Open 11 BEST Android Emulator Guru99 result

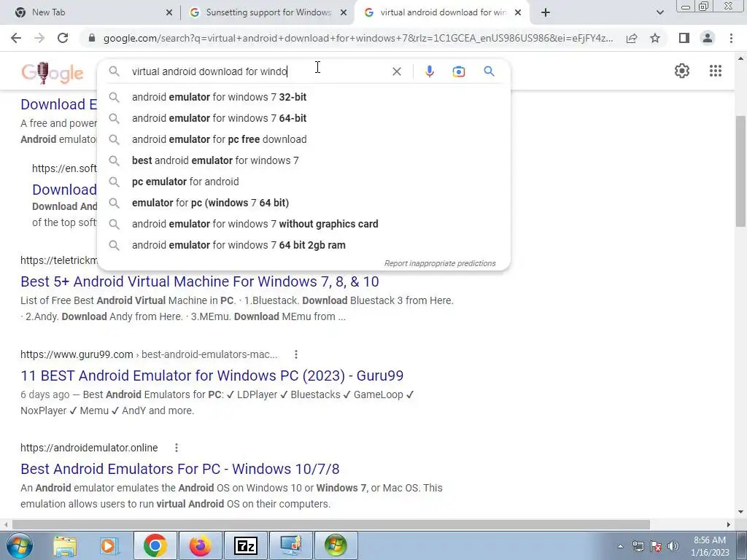pyautogui.click(x=212, y=376)
